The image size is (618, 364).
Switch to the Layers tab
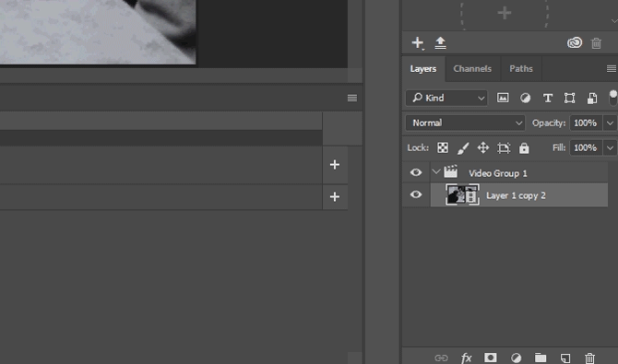(x=423, y=68)
